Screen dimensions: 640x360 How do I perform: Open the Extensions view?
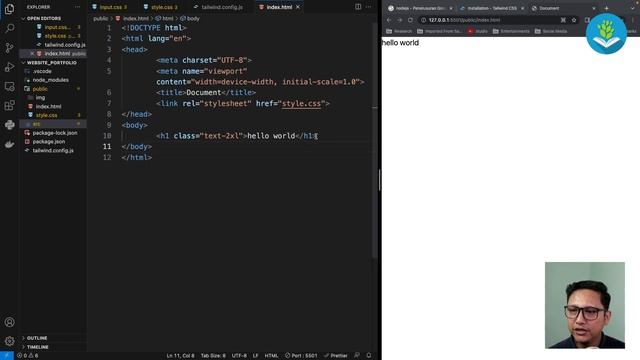click(9, 105)
